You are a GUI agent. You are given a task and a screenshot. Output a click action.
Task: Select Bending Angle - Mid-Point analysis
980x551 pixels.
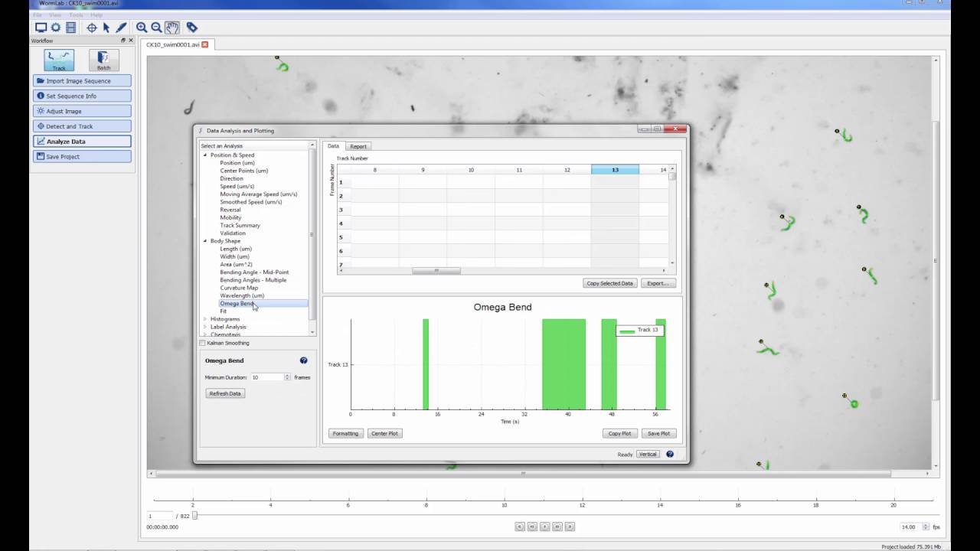(x=254, y=272)
